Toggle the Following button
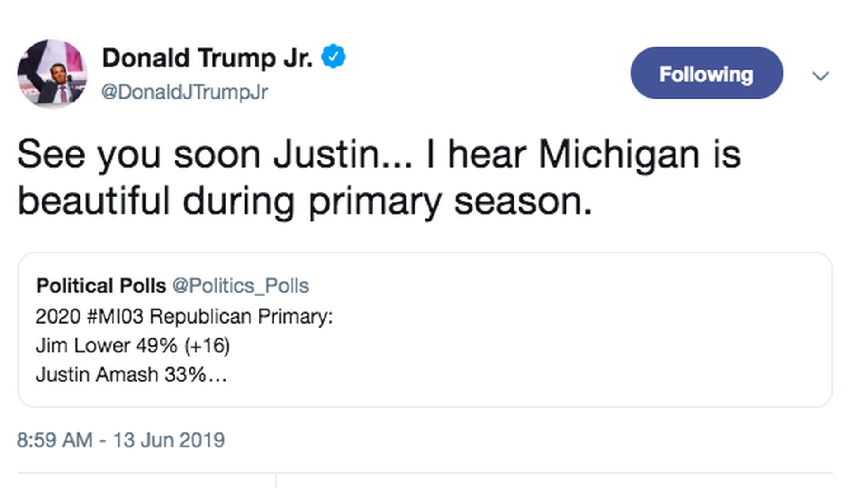 click(x=707, y=73)
